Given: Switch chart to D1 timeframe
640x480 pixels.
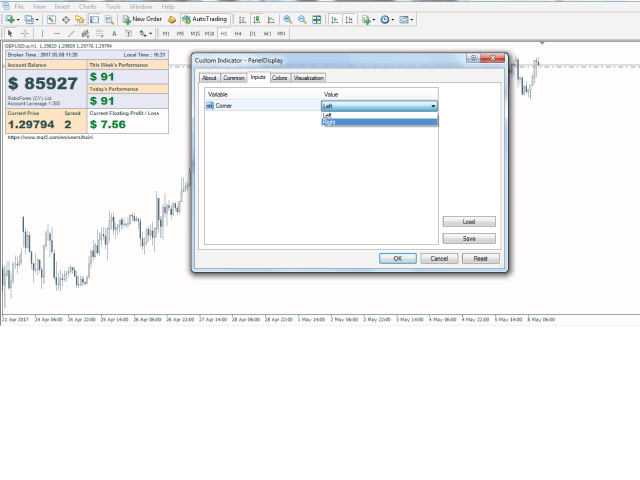Looking at the screenshot, I should pyautogui.click(x=253, y=33).
